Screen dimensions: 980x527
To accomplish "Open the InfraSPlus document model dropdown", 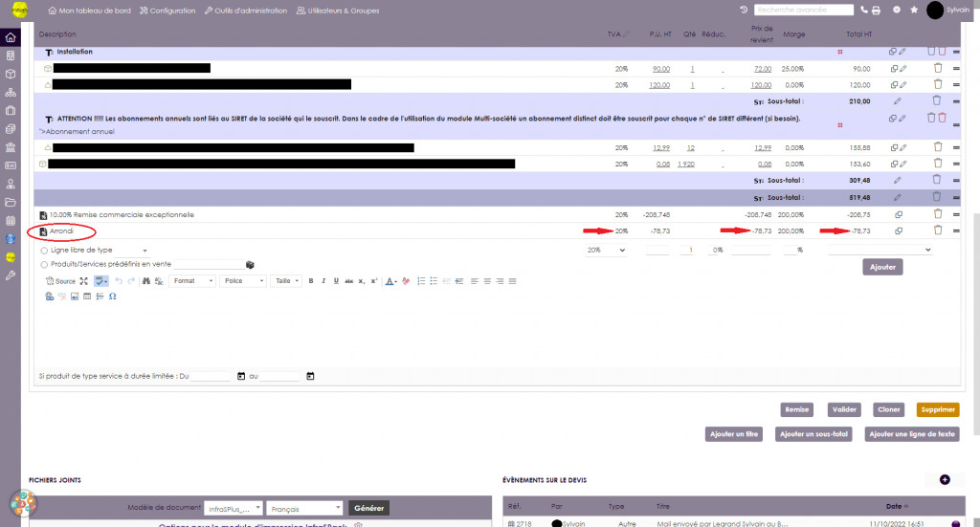I will point(234,508).
